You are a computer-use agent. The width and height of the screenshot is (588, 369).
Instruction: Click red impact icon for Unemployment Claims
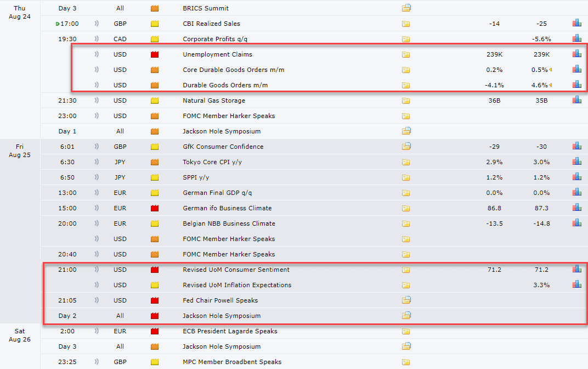point(155,54)
